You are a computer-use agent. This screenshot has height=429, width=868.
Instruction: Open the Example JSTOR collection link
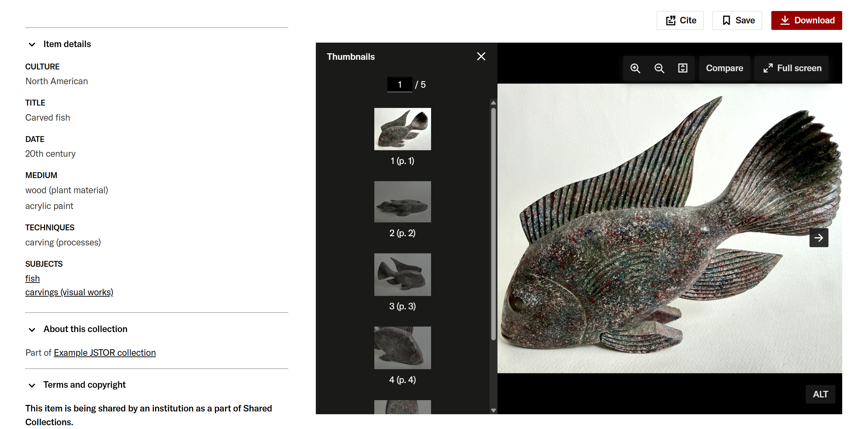click(105, 352)
